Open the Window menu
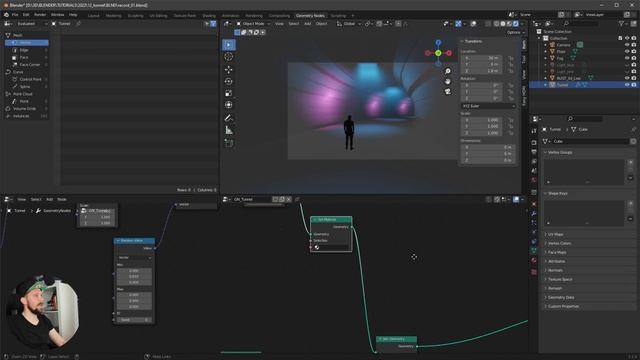The height and width of the screenshot is (360, 640). click(x=58, y=15)
